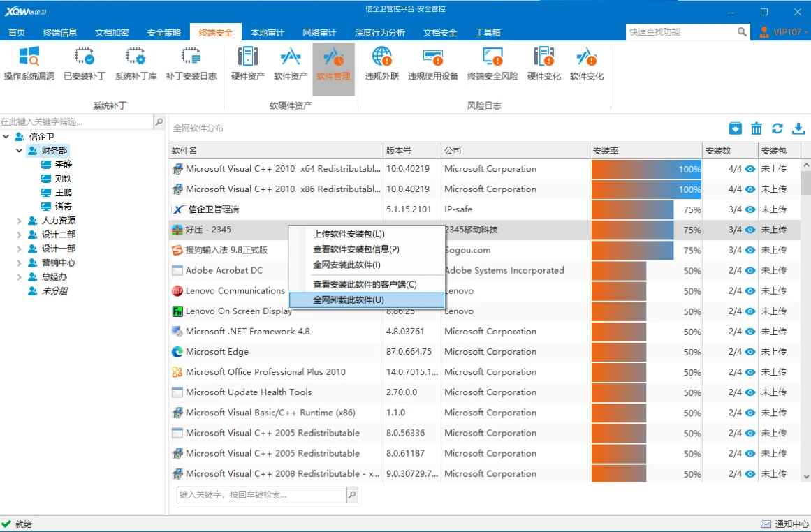
Task: Expand the 设计二部 tree node
Action: tap(19, 235)
